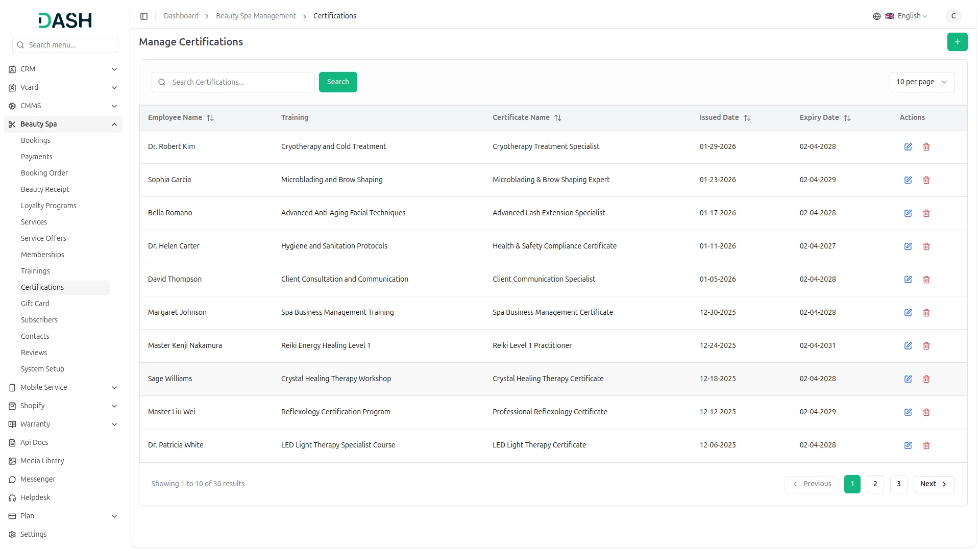This screenshot has width=980, height=551.
Task: Open the 10 per page dropdown
Action: 922,82
